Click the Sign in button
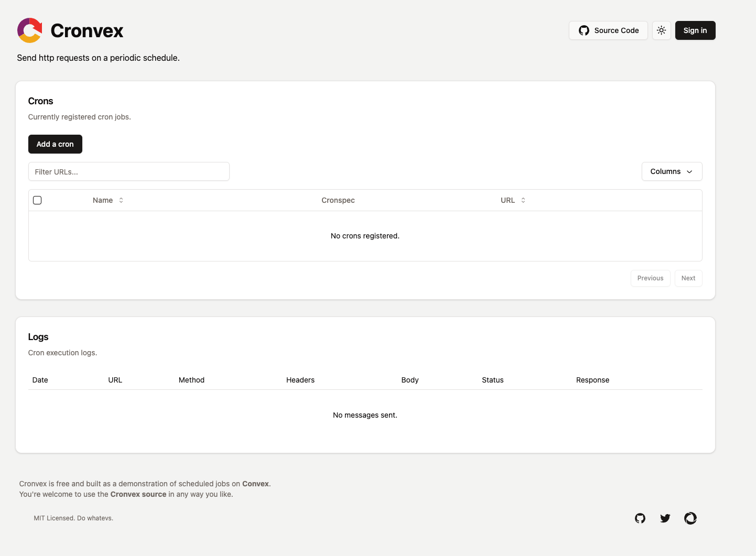 point(695,30)
